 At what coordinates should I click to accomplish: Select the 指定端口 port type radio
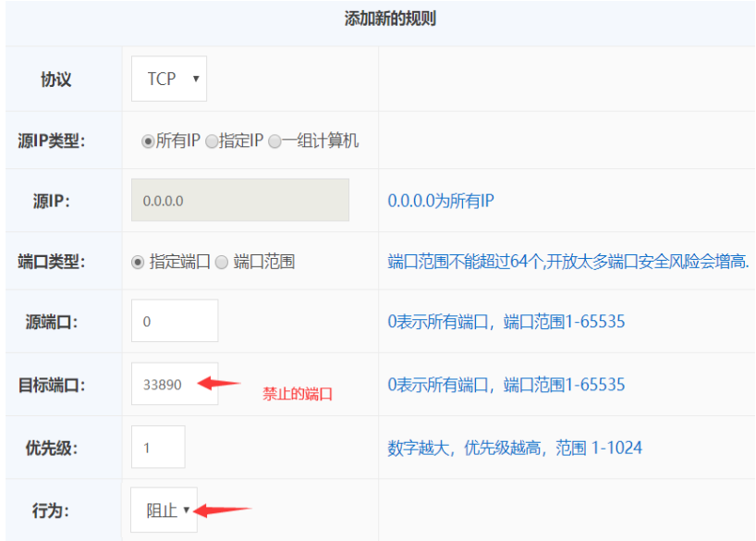click(x=138, y=262)
